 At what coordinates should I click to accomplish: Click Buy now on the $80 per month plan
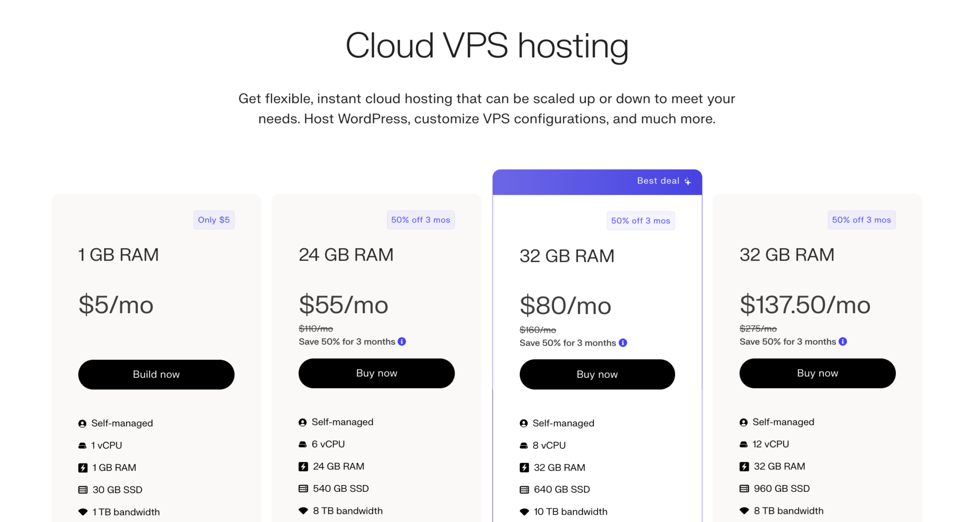(x=597, y=374)
